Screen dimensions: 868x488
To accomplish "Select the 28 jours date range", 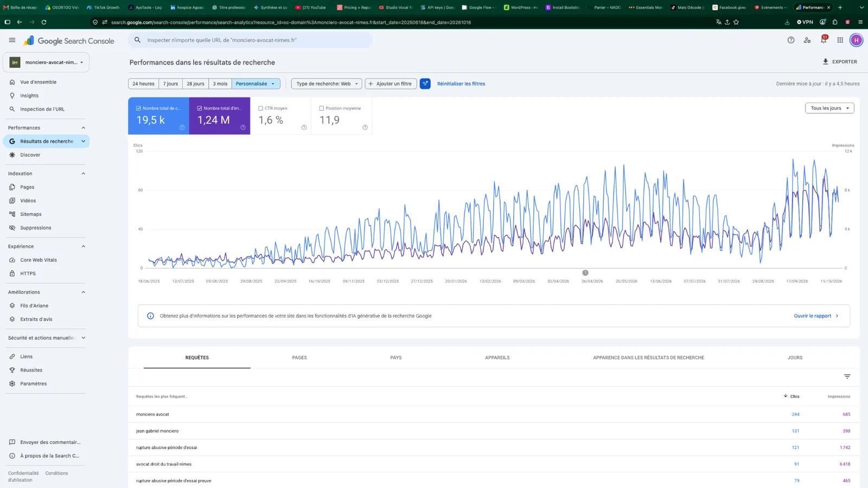I will [195, 84].
